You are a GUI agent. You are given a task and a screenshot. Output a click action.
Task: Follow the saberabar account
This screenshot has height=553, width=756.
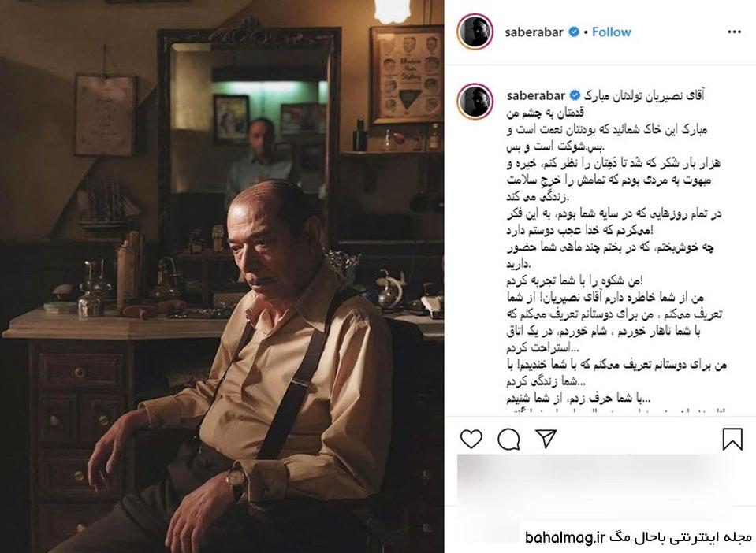(x=611, y=32)
